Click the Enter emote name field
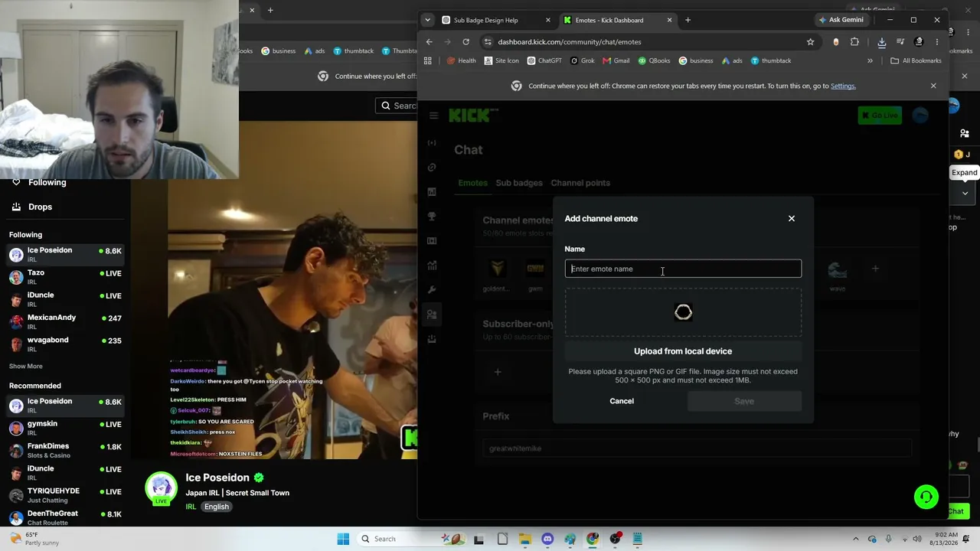 (683, 269)
